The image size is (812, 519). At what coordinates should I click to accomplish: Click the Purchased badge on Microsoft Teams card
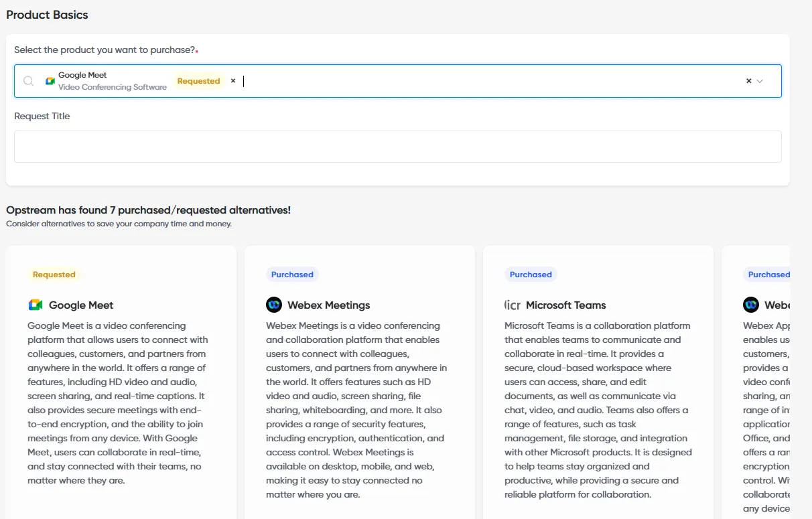pyautogui.click(x=531, y=275)
